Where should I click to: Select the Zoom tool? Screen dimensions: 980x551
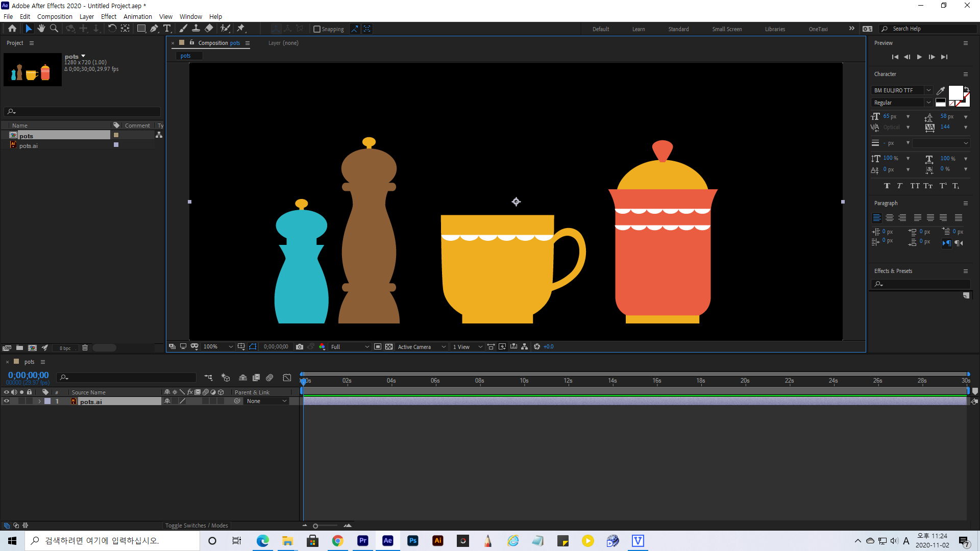point(54,29)
